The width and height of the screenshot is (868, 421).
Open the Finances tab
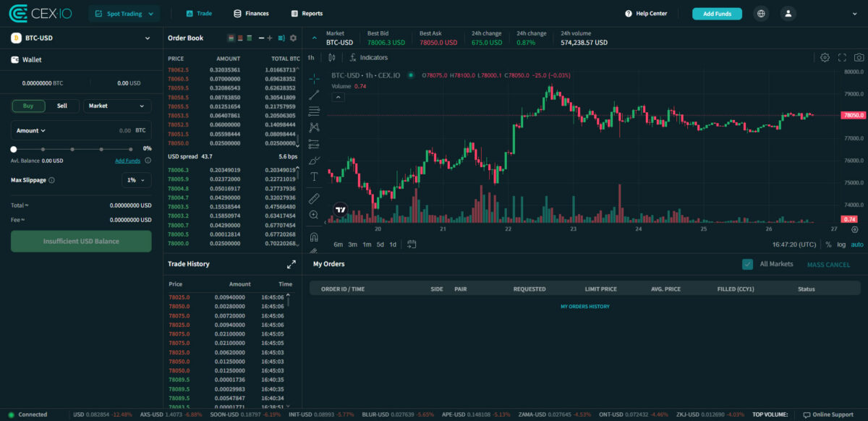(x=251, y=13)
